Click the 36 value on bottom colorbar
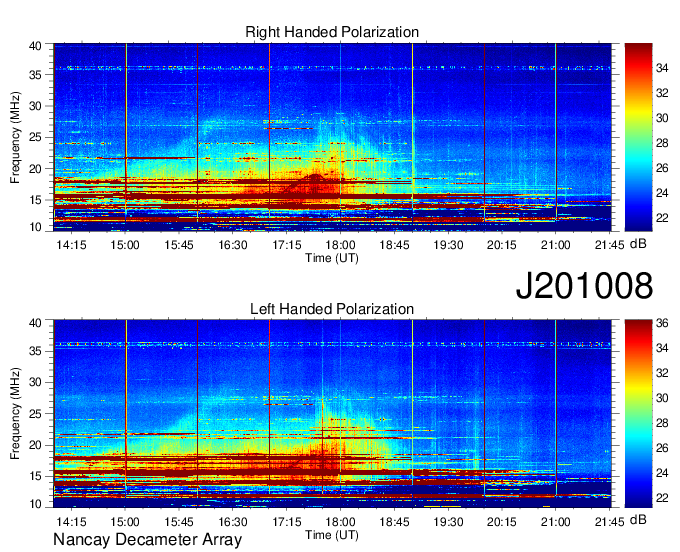Viewport: 680px width, 552px height. click(662, 323)
